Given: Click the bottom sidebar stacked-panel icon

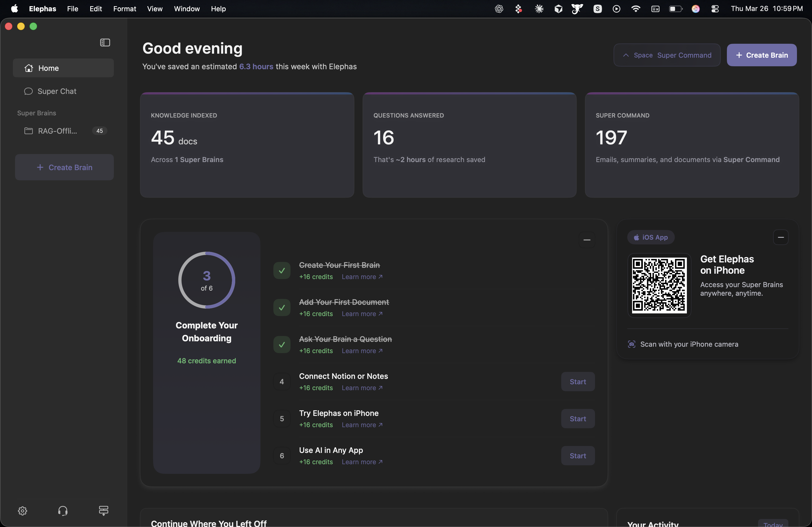Looking at the screenshot, I should point(103,510).
